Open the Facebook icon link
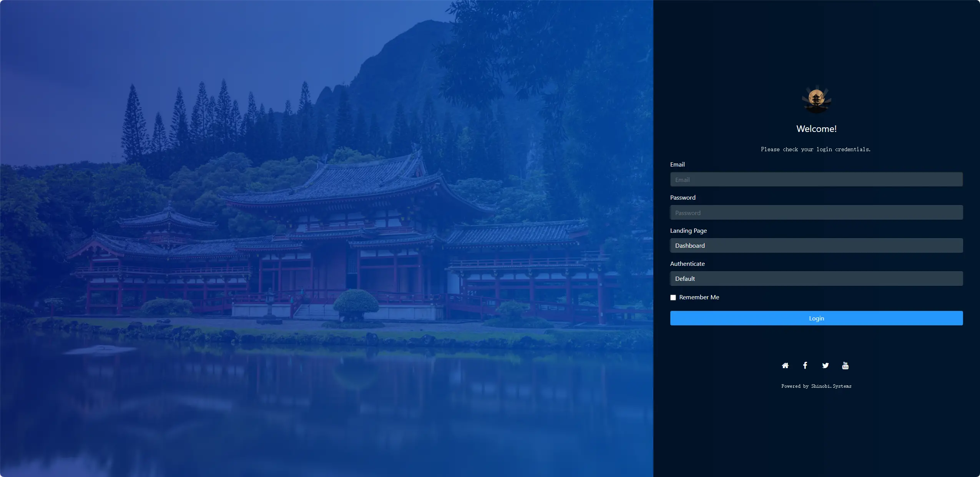 805,365
